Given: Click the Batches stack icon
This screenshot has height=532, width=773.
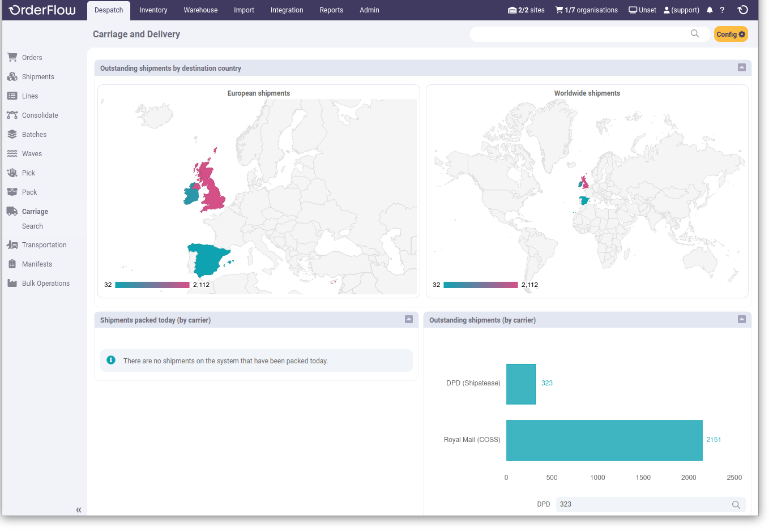Looking at the screenshot, I should (x=12, y=134).
